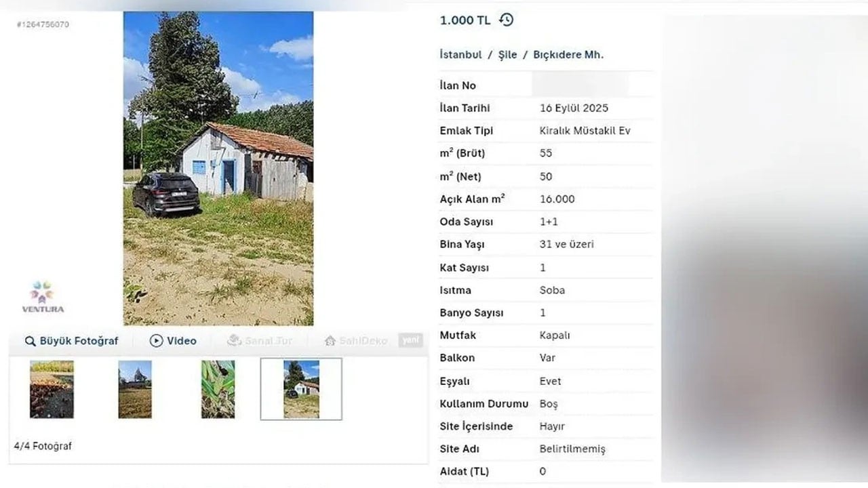
Task: Select the third thumbnail showing plant leaves
Action: tap(218, 389)
